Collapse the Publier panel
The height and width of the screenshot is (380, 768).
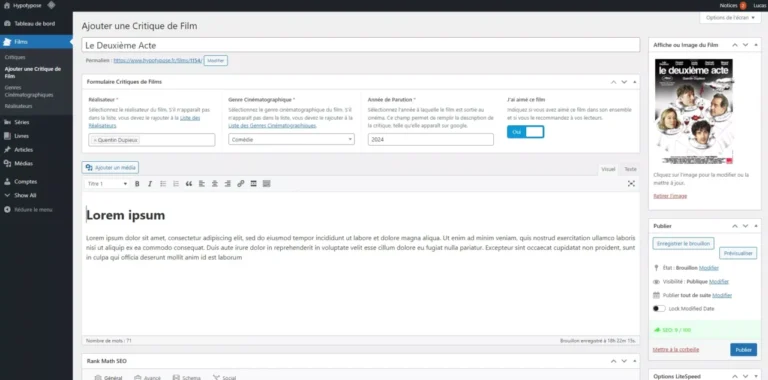coord(756,226)
